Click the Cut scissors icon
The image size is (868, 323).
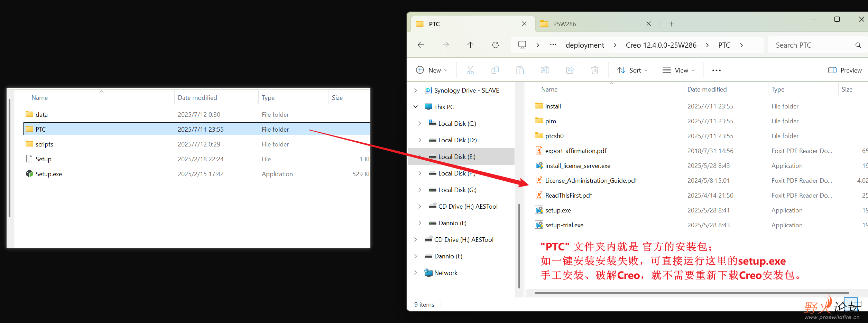(470, 70)
